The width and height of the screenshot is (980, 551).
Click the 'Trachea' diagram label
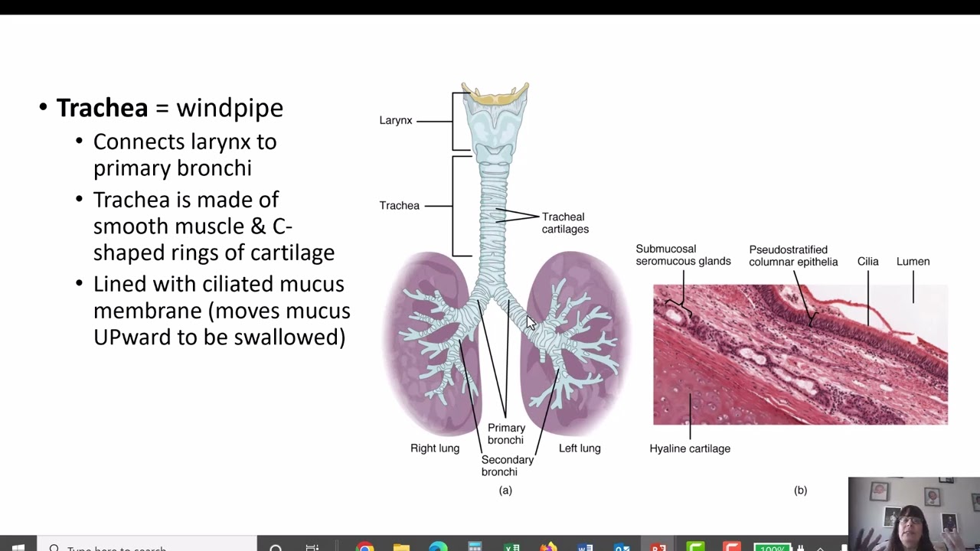point(400,205)
